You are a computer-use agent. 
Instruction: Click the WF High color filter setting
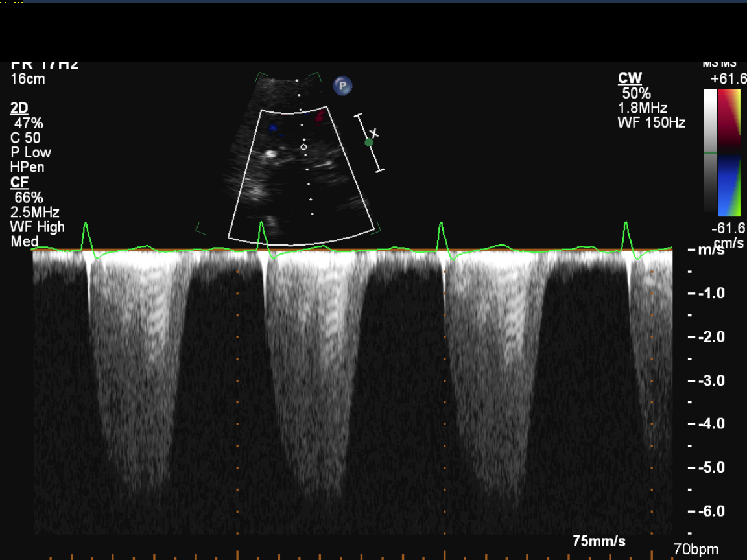[x=38, y=227]
